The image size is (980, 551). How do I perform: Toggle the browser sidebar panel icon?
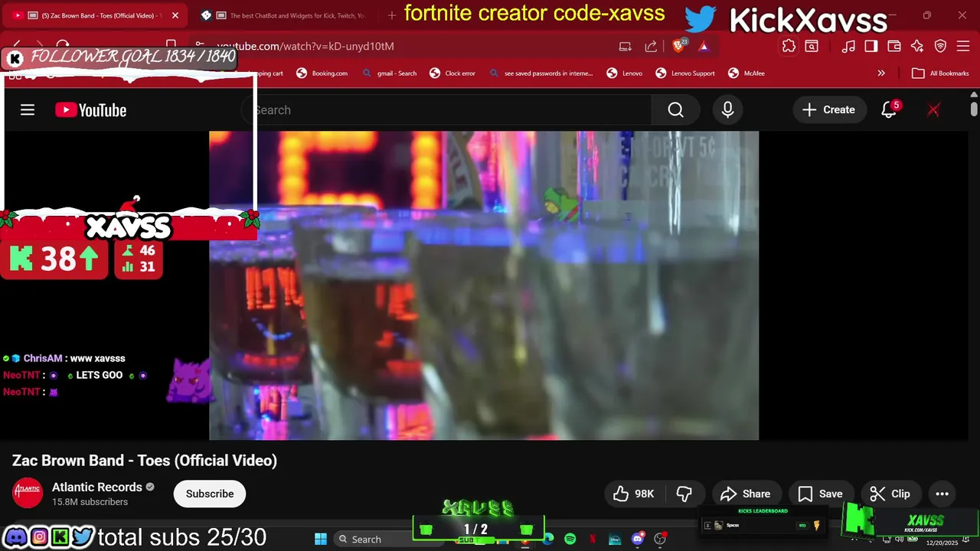pos(871,46)
